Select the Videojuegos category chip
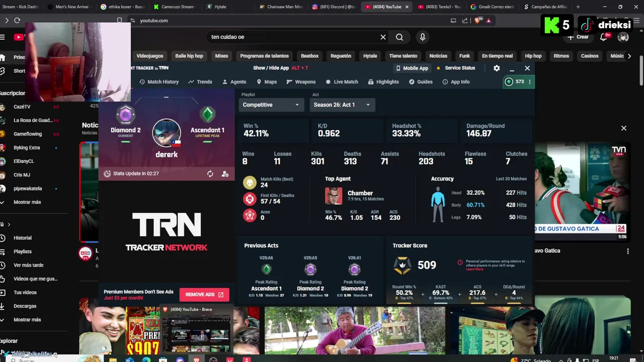Image resolution: width=644 pixels, height=362 pixels. point(150,56)
